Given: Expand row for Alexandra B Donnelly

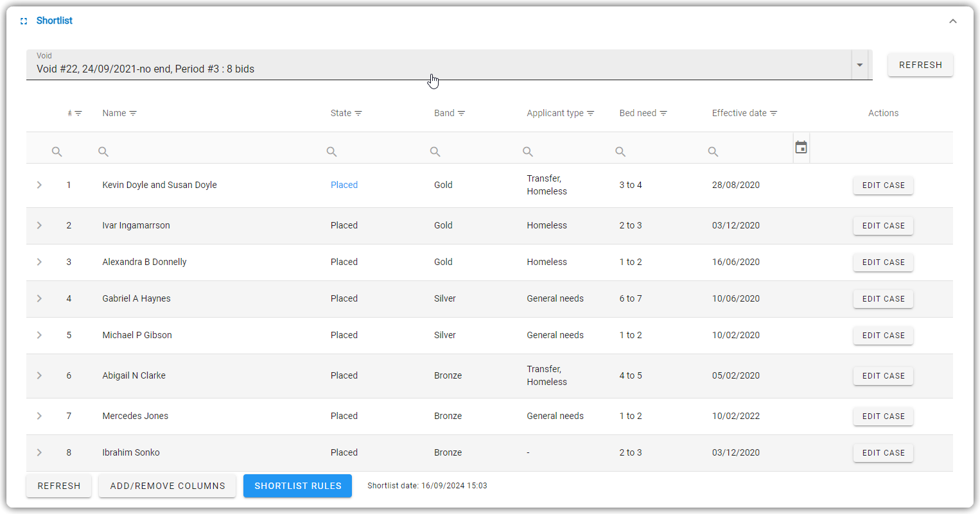Looking at the screenshot, I should click(x=39, y=262).
